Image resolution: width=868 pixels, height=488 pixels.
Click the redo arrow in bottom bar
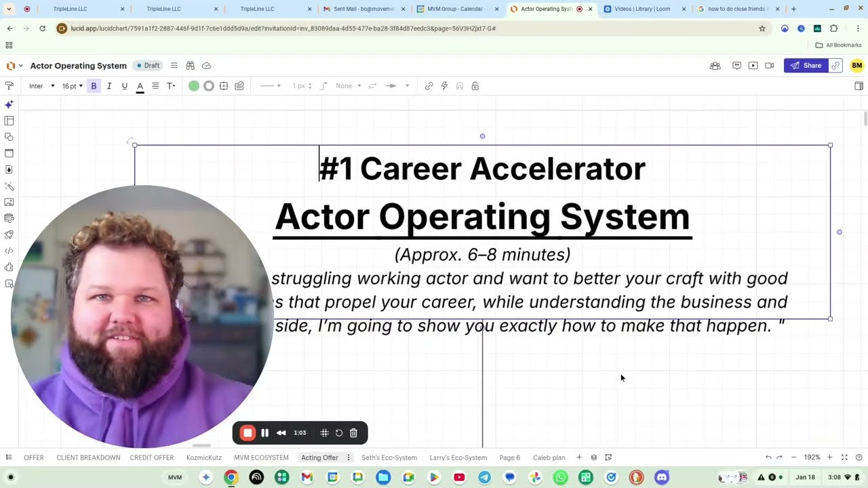click(779, 457)
